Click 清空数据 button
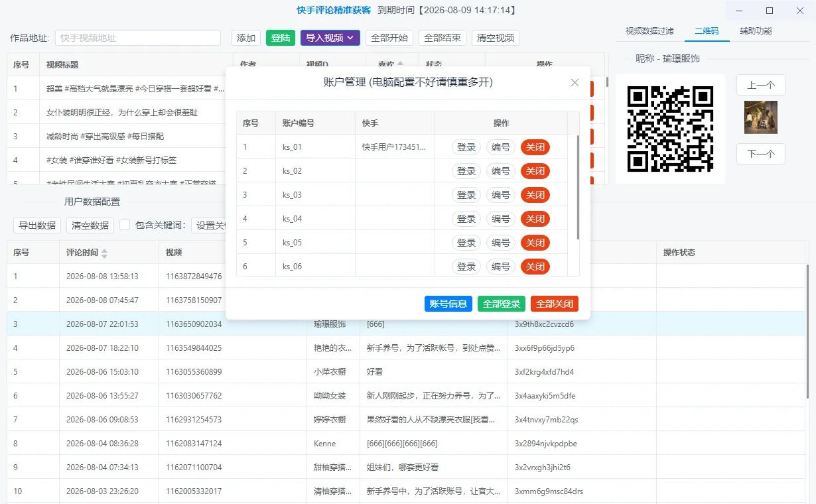The width and height of the screenshot is (816, 504). click(90, 225)
